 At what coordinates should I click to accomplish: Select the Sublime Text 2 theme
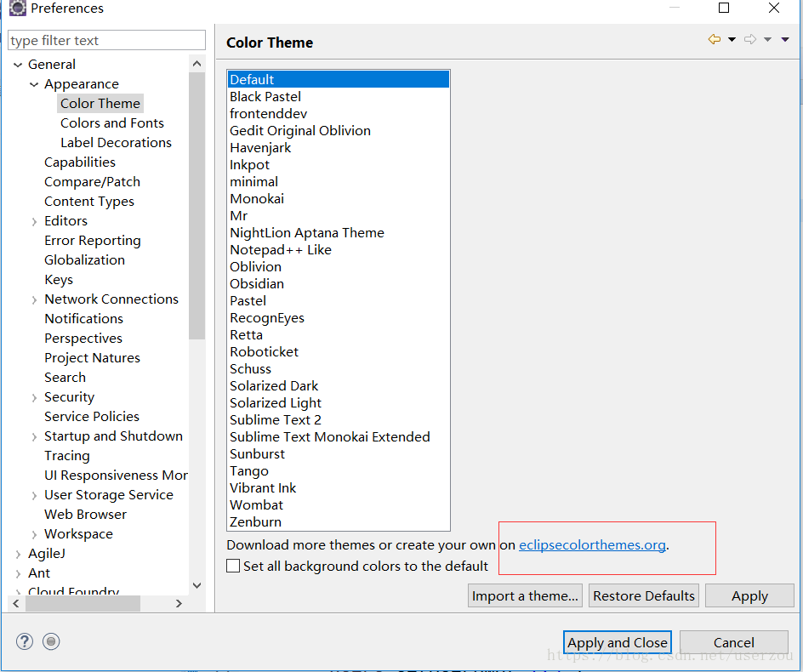(x=339, y=420)
